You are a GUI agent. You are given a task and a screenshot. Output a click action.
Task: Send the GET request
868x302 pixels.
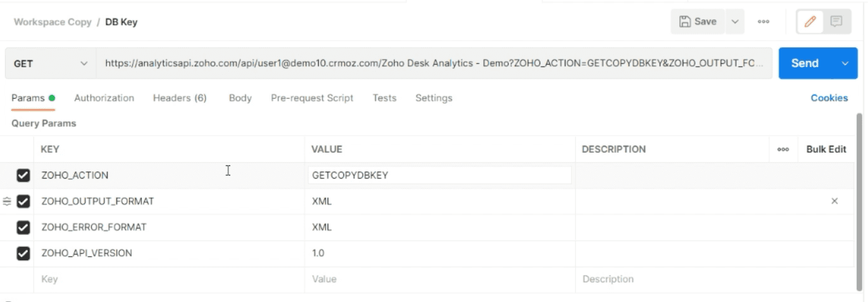[805, 63]
